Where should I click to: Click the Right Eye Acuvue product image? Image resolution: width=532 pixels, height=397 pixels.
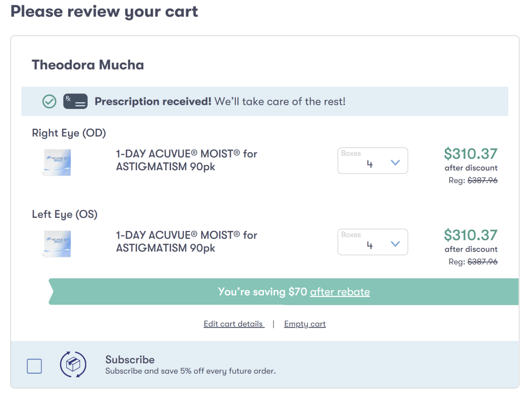tap(57, 161)
